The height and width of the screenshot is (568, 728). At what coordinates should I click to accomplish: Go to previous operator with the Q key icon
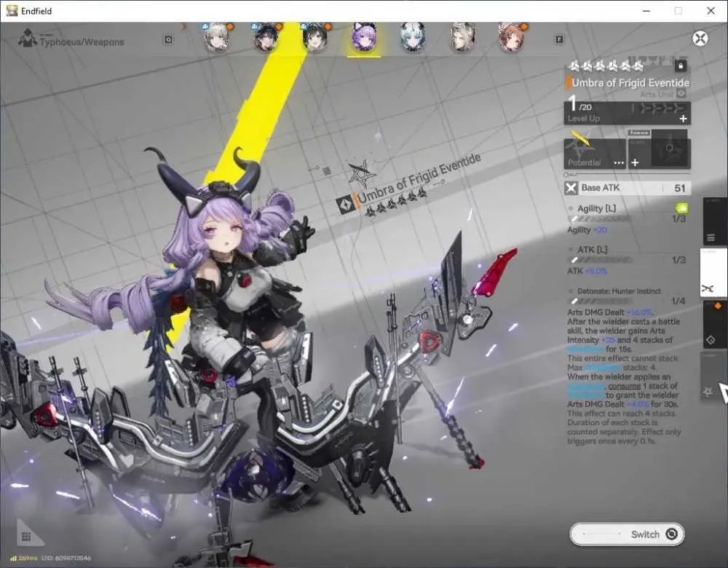pyautogui.click(x=169, y=39)
